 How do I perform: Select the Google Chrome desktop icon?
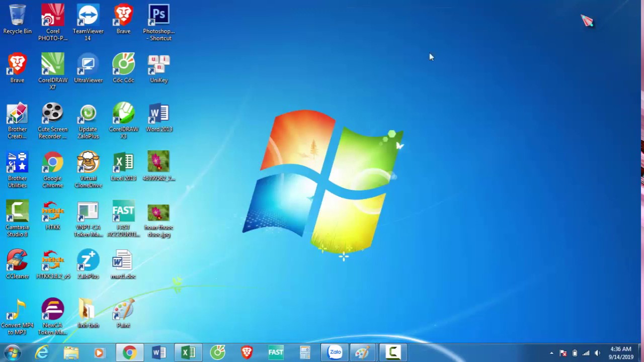coord(53,169)
